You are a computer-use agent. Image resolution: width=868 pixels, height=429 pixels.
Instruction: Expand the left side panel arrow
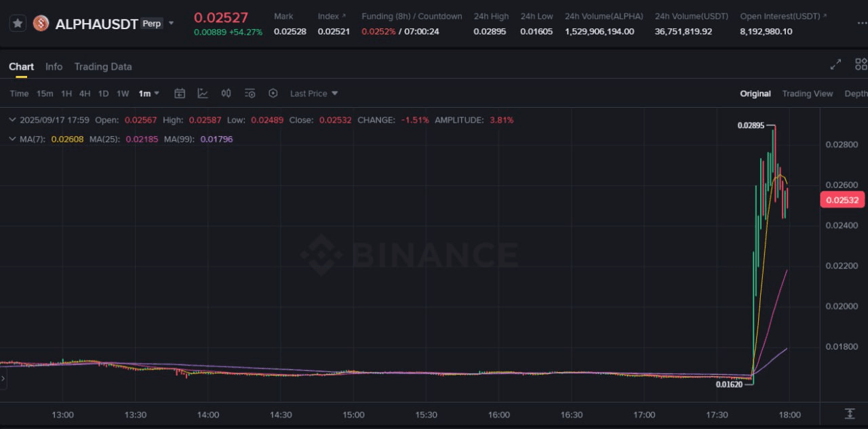click(3, 380)
